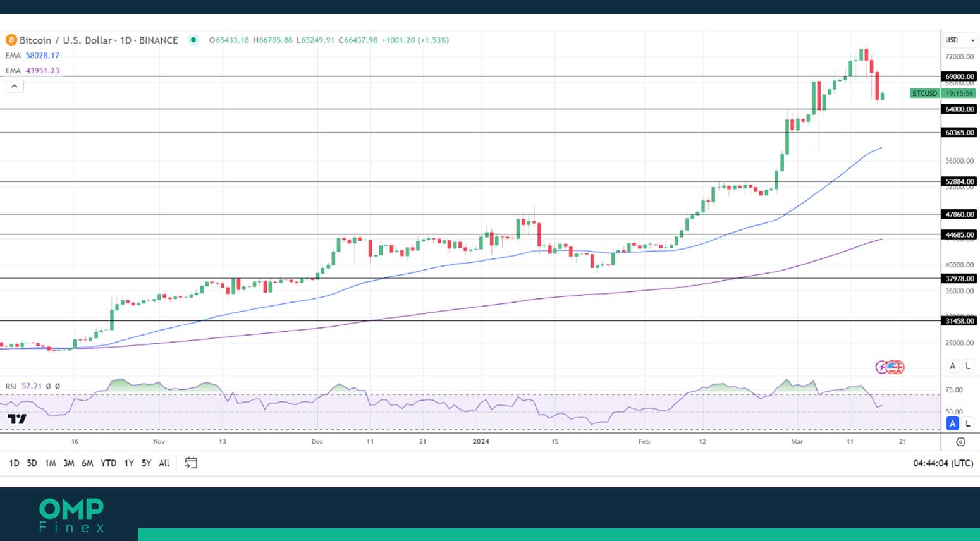
Task: Select the 47860.00 horizontal line price label
Action: [x=960, y=214]
